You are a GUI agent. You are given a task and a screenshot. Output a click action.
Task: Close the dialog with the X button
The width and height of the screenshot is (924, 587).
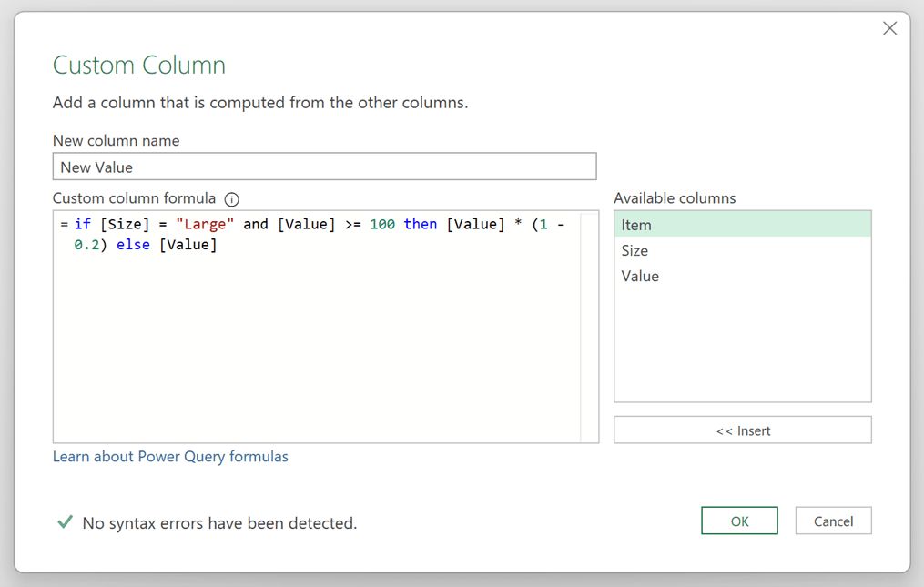[889, 28]
